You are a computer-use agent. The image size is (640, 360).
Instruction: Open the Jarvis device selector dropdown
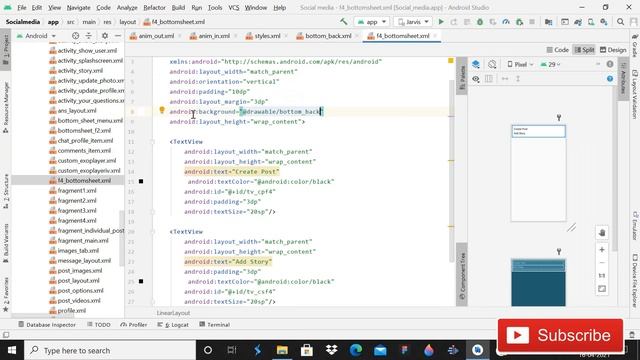click(x=413, y=22)
